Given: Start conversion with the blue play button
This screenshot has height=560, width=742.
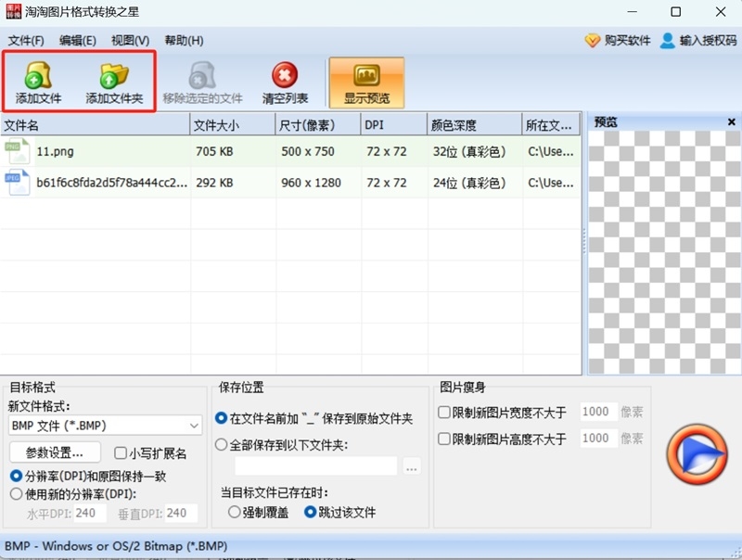Looking at the screenshot, I should point(697,454).
